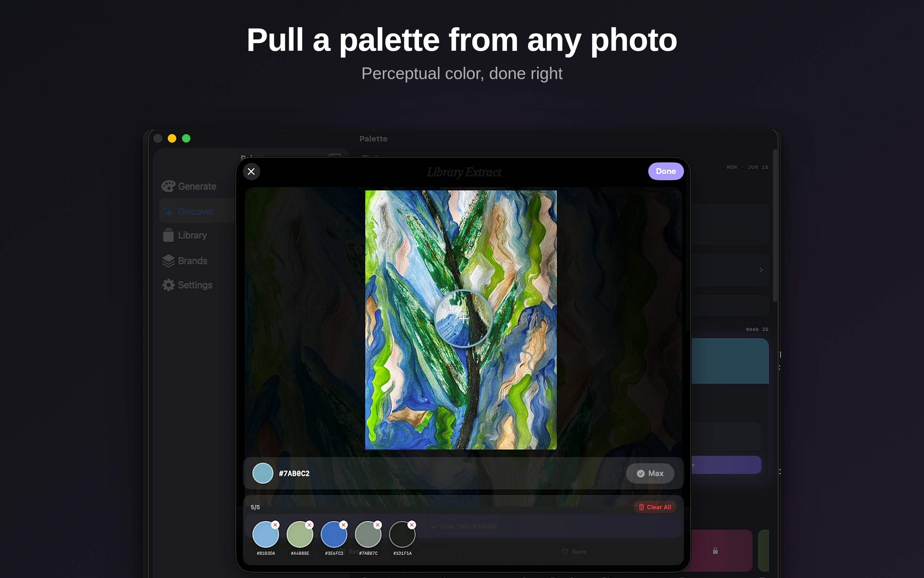
Task: Click the teal color card in background window
Action: [730, 361]
